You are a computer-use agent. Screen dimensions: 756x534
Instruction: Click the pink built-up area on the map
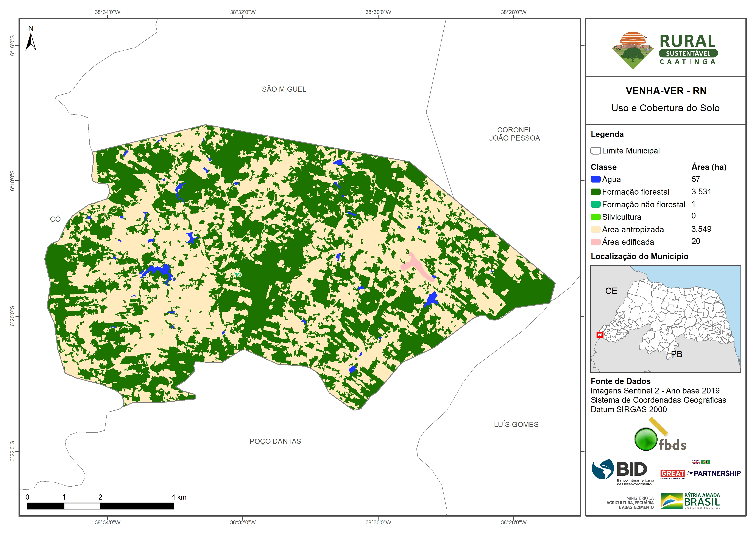(x=416, y=264)
